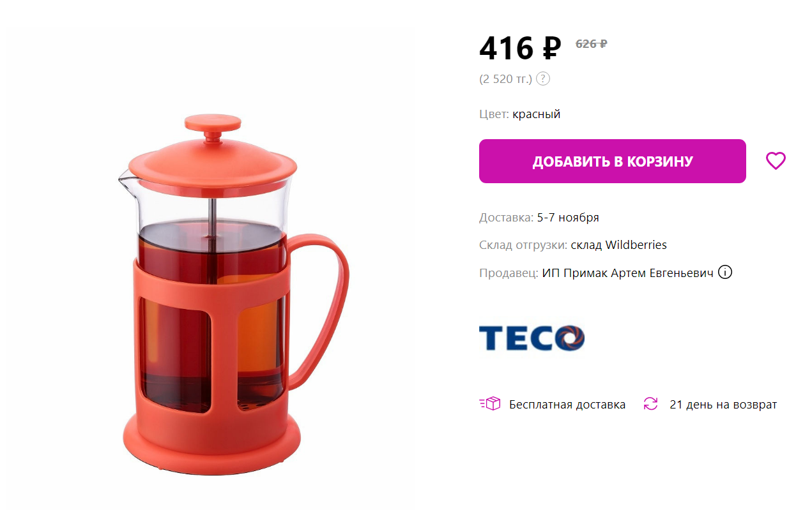
Task: Click the Добавить в корзину button
Action: click(x=613, y=161)
